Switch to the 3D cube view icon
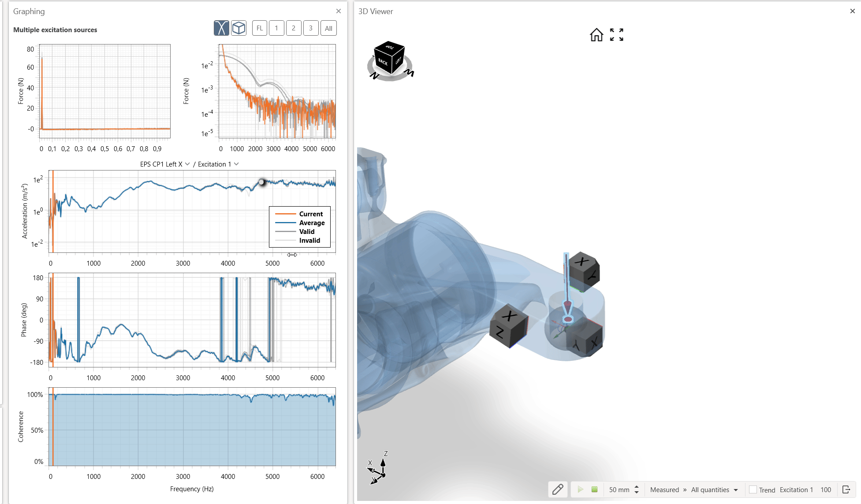Screen dimensions: 861x504 [x=239, y=28]
